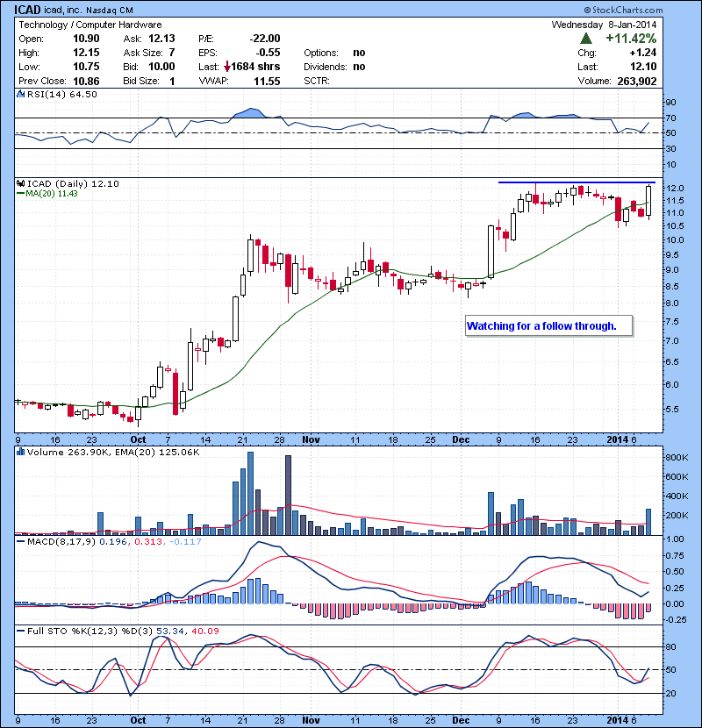
Task: Click the 'Nov' label below the price chart
Action: [311, 439]
